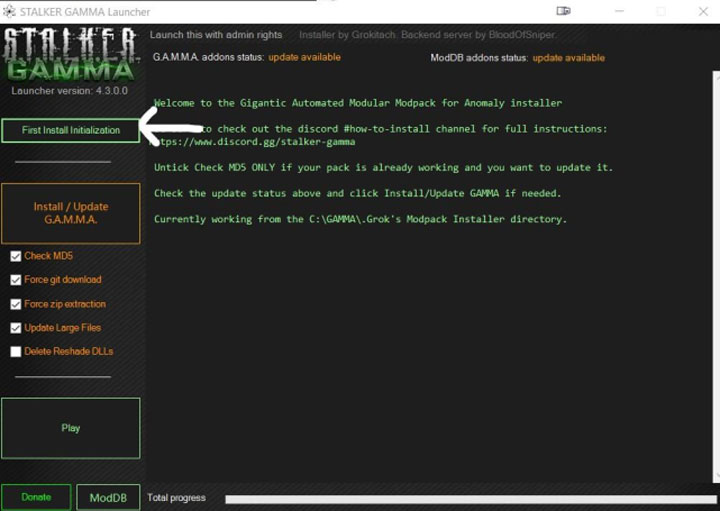Enable Delete Reshade DLLs checkbox

point(16,352)
